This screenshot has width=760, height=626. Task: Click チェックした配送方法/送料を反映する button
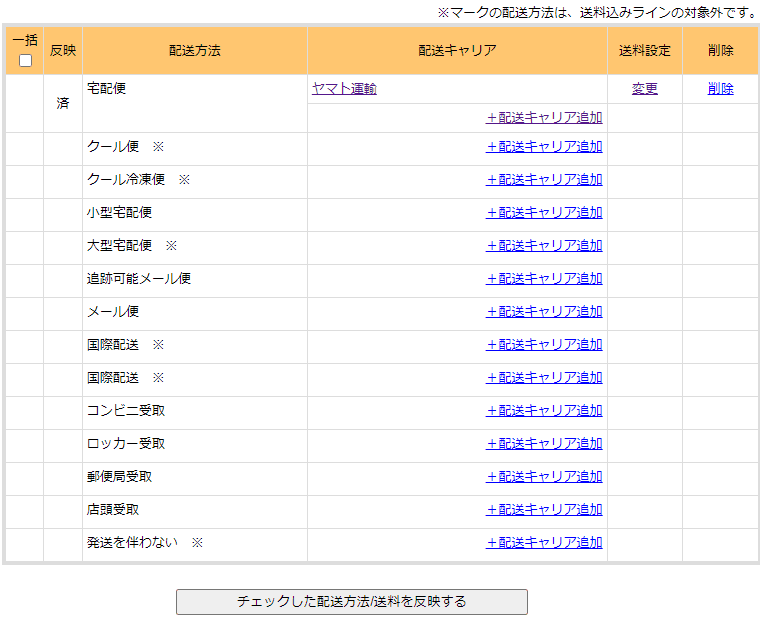coord(351,602)
